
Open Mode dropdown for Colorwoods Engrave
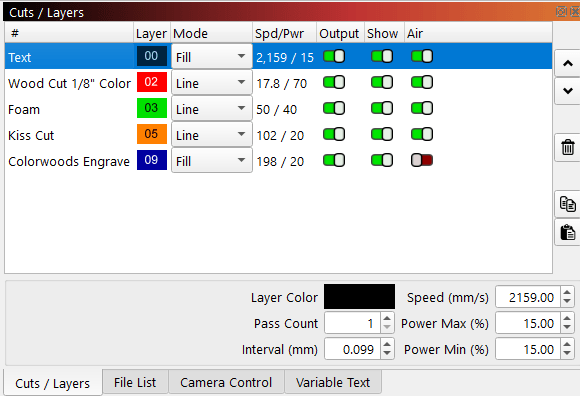pyautogui.click(x=212, y=161)
